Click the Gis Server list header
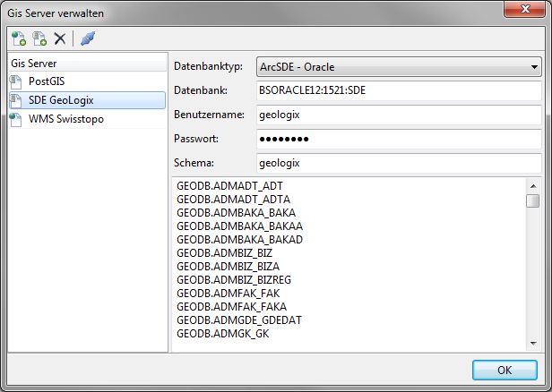Screen dimensions: 552x392 pyautogui.click(x=87, y=64)
